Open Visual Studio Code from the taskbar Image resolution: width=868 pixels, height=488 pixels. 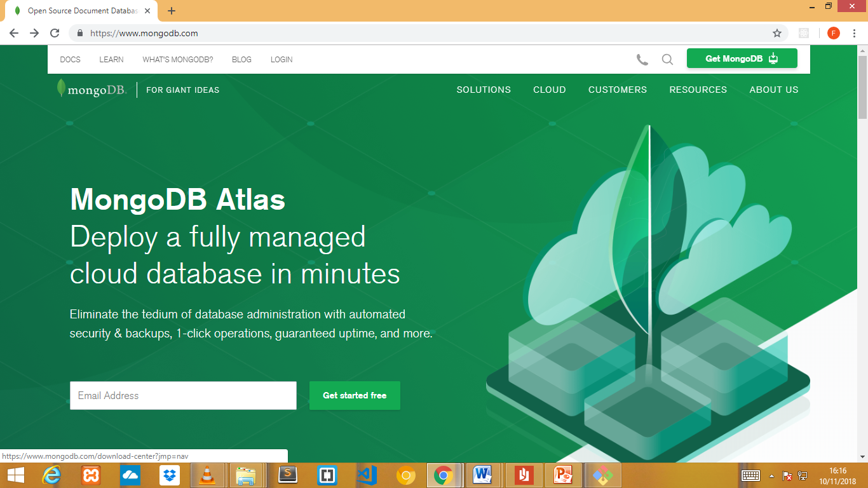coord(366,475)
